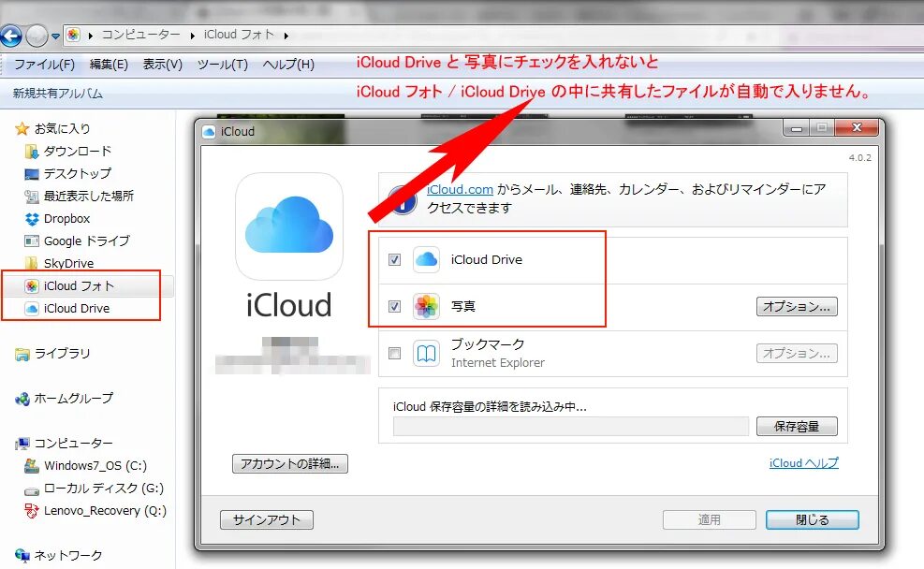The width and height of the screenshot is (924, 569).
Task: Click the storage capacity progress bar
Action: [571, 427]
